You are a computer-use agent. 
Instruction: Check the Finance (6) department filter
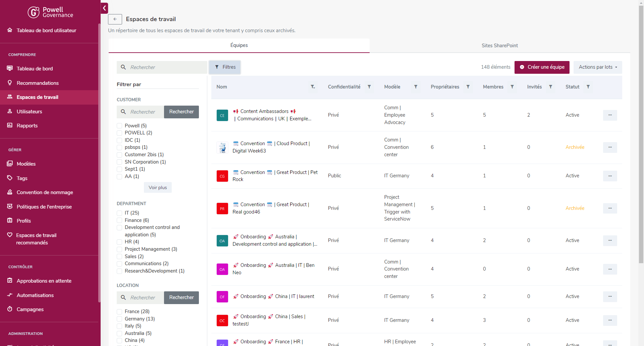coord(119,220)
